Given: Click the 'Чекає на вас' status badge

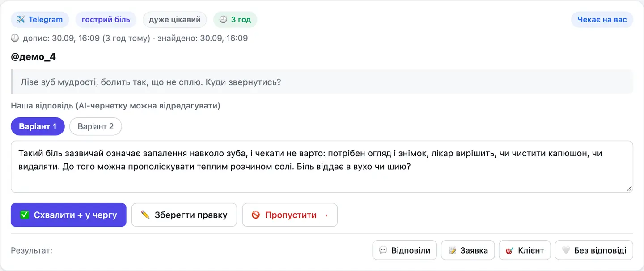Looking at the screenshot, I should pyautogui.click(x=602, y=20).
